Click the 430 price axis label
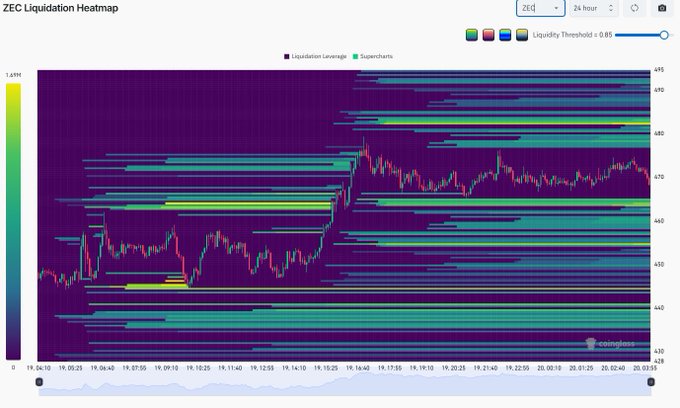680x408 pixels. 659,351
